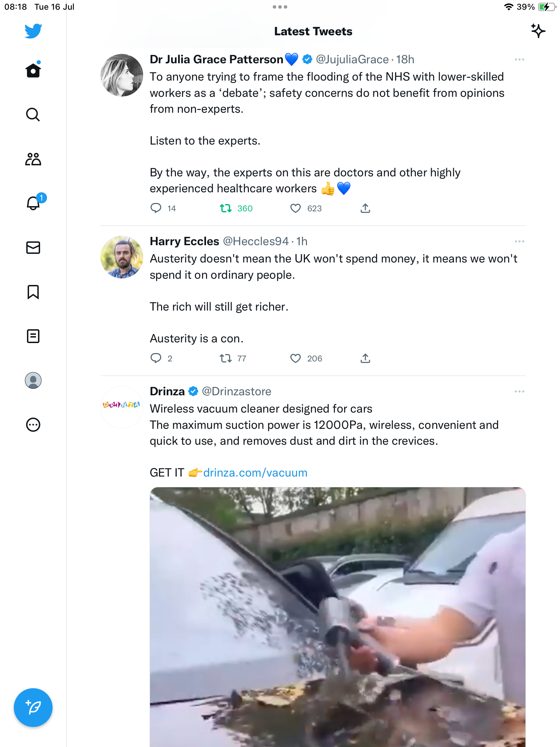
Task: Open the Messages envelope icon
Action: pos(33,248)
